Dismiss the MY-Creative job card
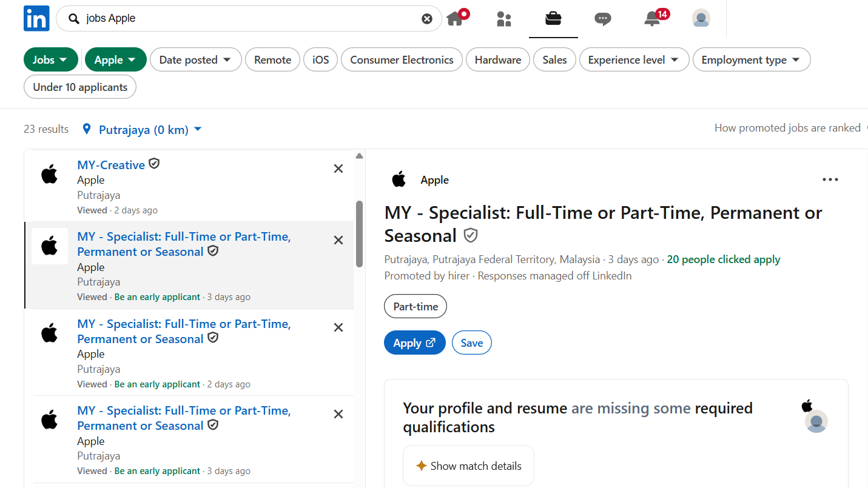This screenshot has width=868, height=488. 338,169
